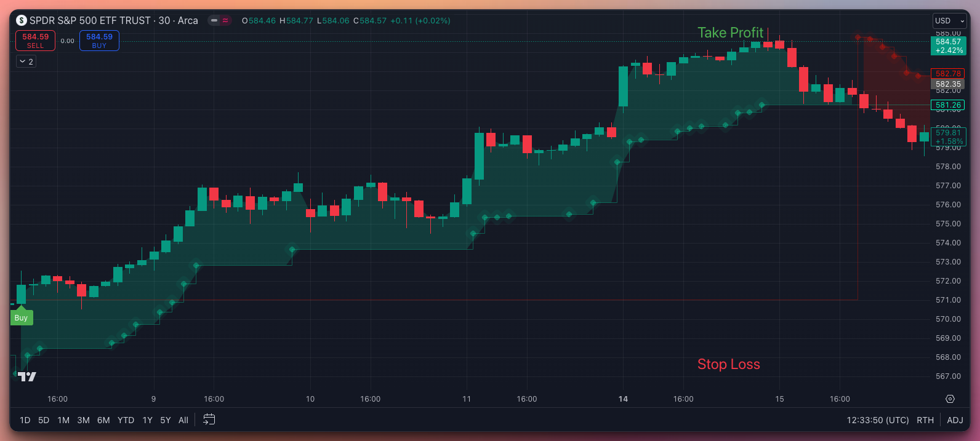Click the OHLC values in the header
Image resolution: width=980 pixels, height=441 pixels.
pos(346,20)
